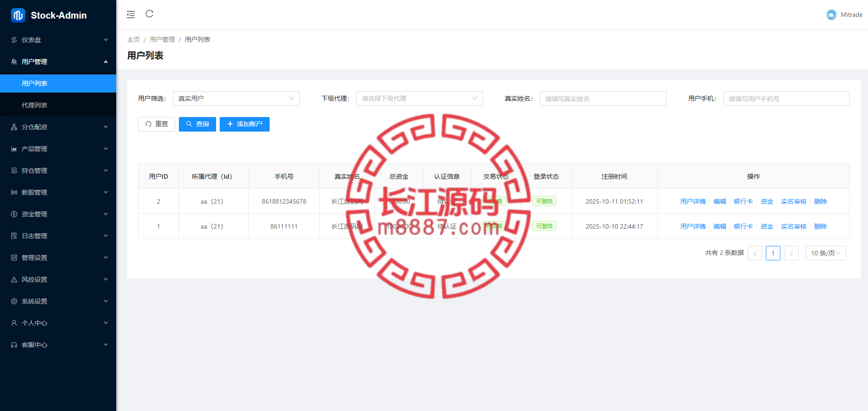Image resolution: width=868 pixels, height=411 pixels.
Task: Click the refresh page icon in header
Action: click(149, 14)
